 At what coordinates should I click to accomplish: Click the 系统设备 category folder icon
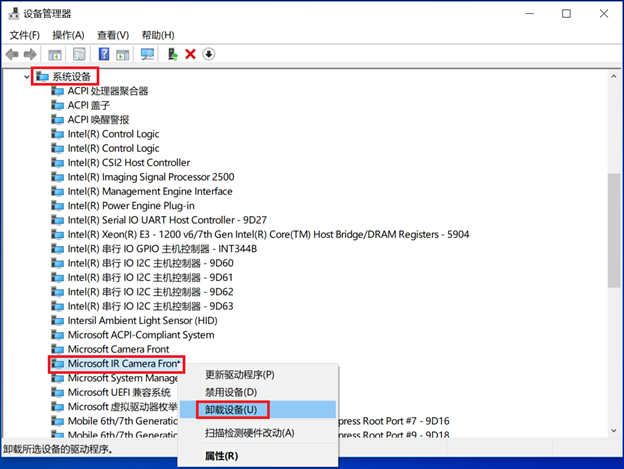pyautogui.click(x=42, y=76)
